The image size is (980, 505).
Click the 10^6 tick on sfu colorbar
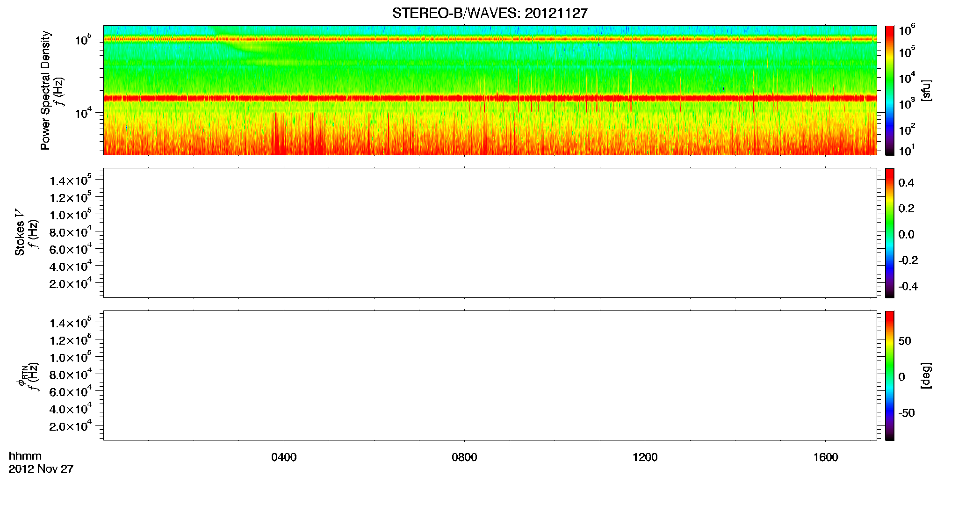coord(907,30)
